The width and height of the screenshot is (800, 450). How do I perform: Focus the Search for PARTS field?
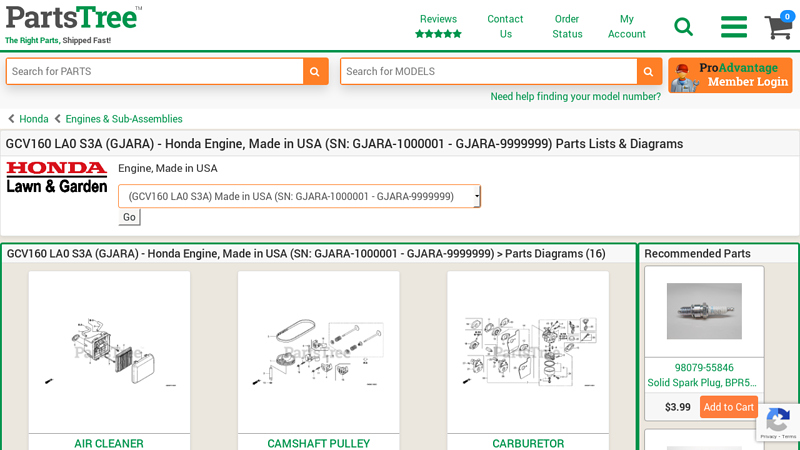click(155, 71)
